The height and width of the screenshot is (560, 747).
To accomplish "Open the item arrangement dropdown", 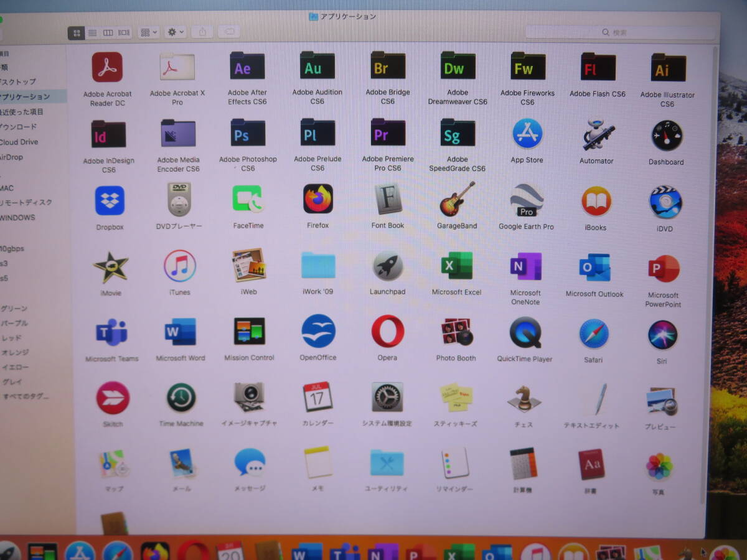I will pos(149,32).
